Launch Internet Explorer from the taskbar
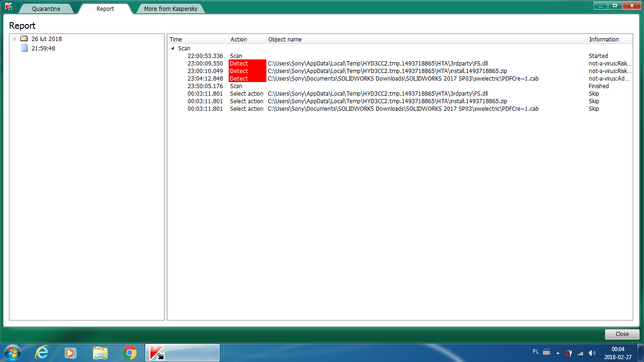This screenshot has width=644, height=362. [x=42, y=353]
